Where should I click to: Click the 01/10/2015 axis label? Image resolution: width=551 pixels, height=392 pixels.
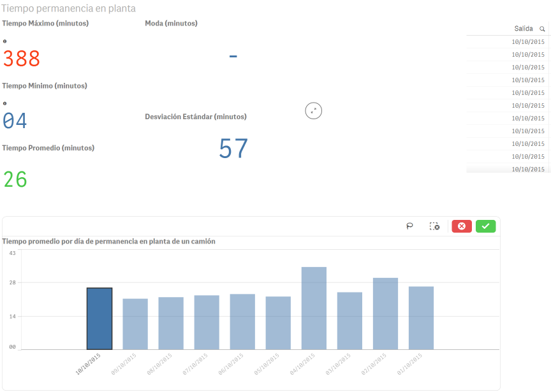tap(409, 364)
